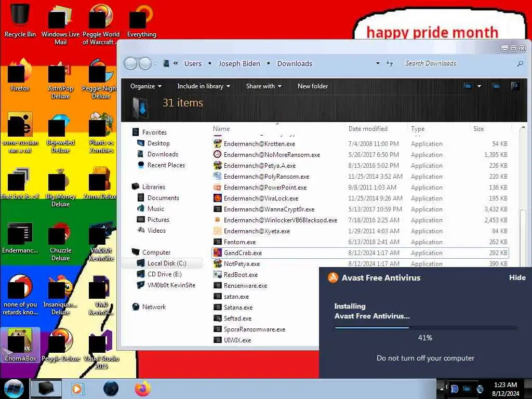The height and width of the screenshot is (399, 532).
Task: Open AstroPop Deluxe desktop icon
Action: click(x=60, y=80)
